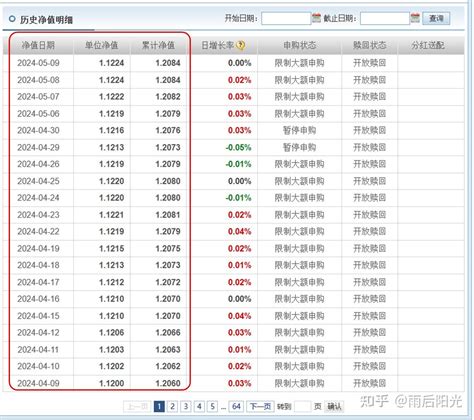Select the 单位净值 column header
The image size is (474, 420).
(x=101, y=45)
